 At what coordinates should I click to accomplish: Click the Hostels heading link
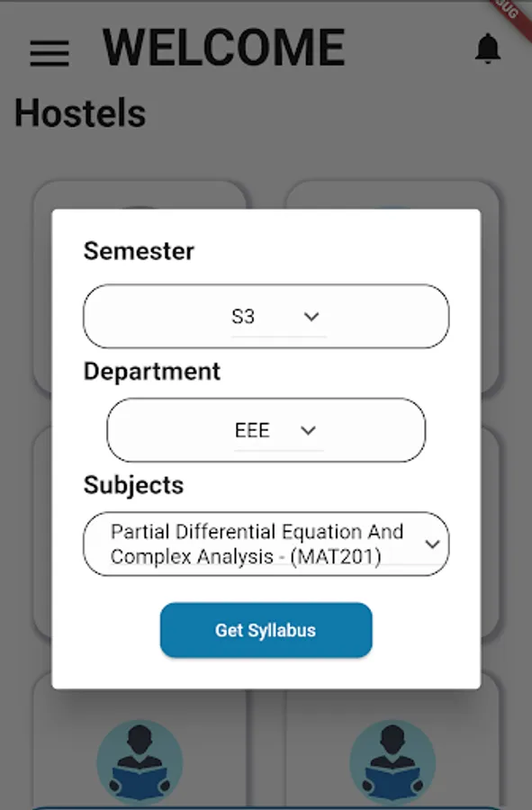pyautogui.click(x=79, y=112)
